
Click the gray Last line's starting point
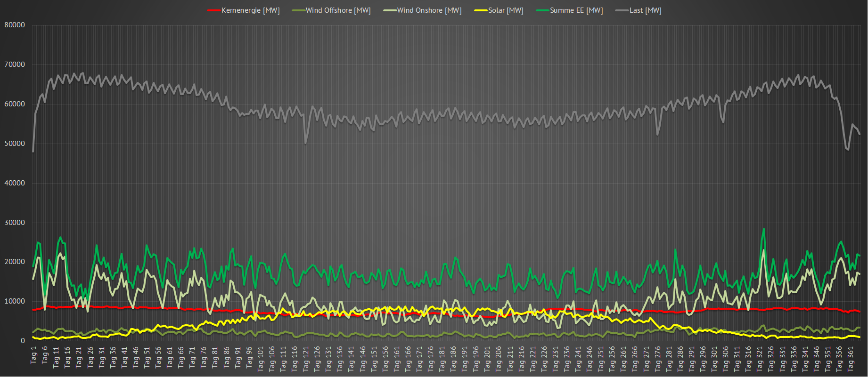click(33, 151)
